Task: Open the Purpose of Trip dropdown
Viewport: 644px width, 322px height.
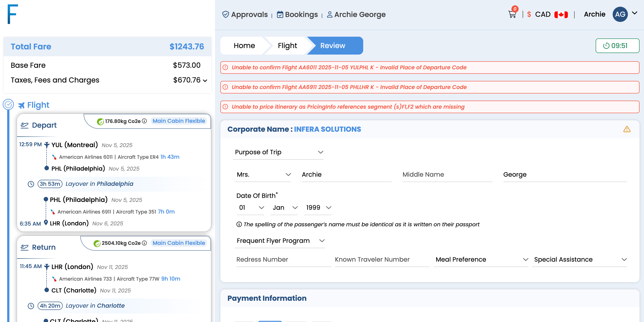Action: 278,152
